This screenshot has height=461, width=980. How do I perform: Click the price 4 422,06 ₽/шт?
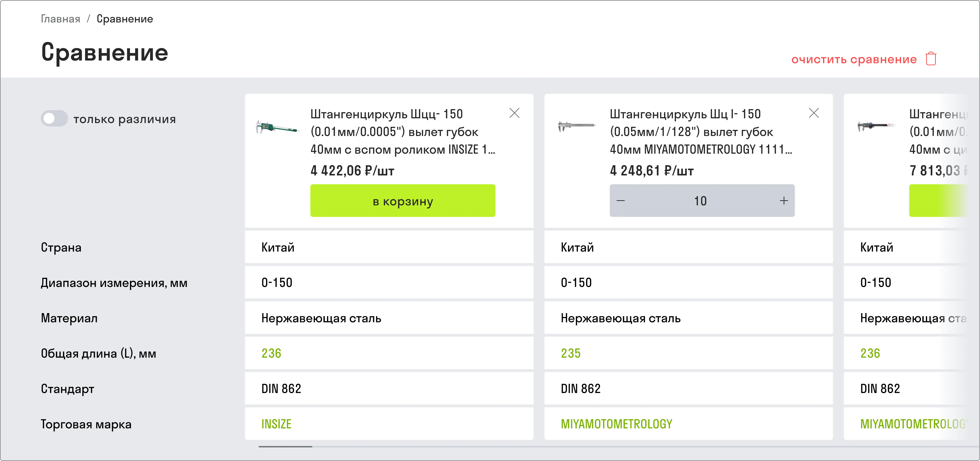[x=352, y=171]
